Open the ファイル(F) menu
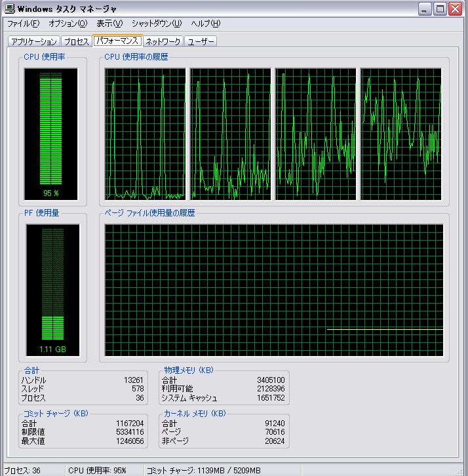Screen dimensions: 468x476 [23, 24]
